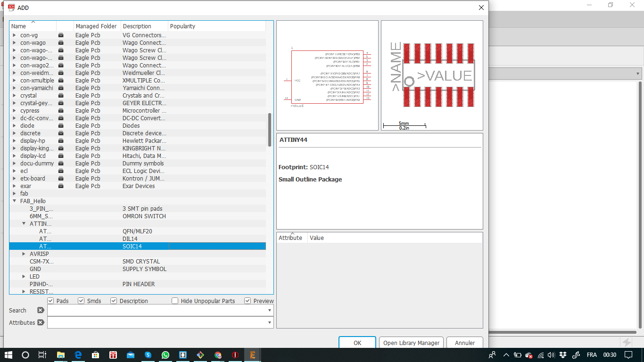Expand the crystal library
Screen dimensions: 644x362
click(x=14, y=96)
